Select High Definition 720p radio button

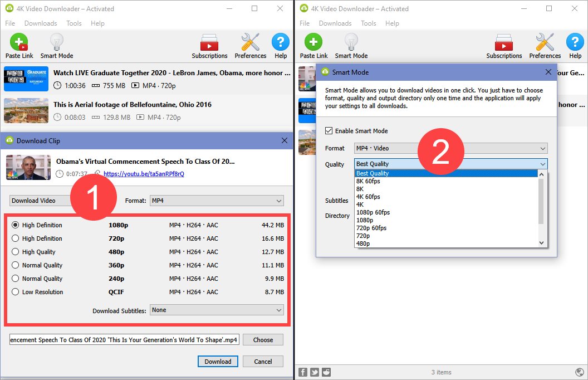[x=16, y=238]
